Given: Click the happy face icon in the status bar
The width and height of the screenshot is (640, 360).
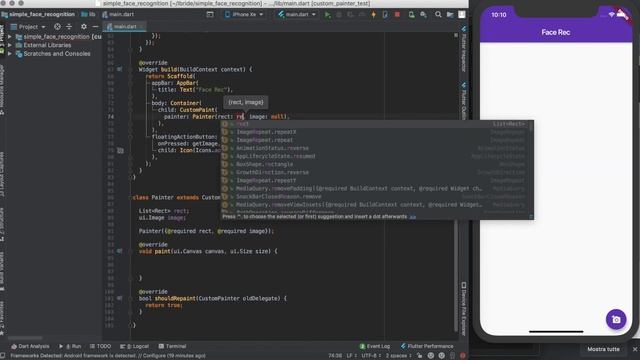Looking at the screenshot, I should (x=431, y=356).
